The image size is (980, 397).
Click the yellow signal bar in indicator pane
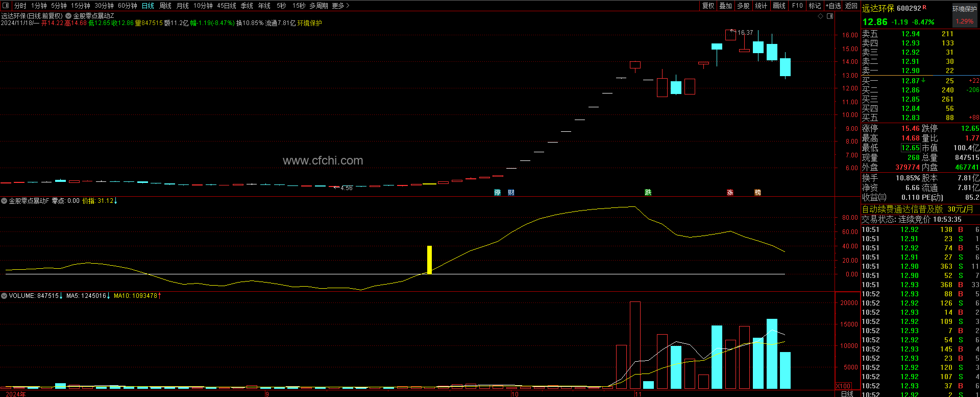[x=430, y=260]
